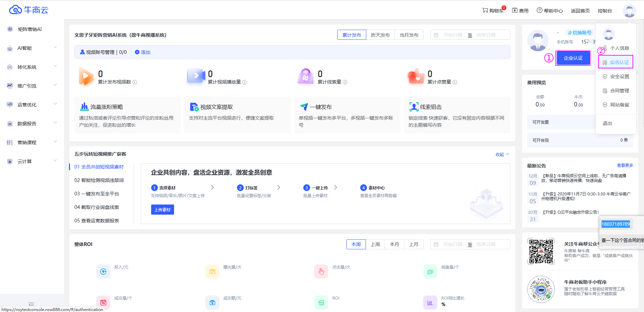The image size is (644, 312).
Task: Click the 视频文案提取 icon
Action: tap(194, 107)
